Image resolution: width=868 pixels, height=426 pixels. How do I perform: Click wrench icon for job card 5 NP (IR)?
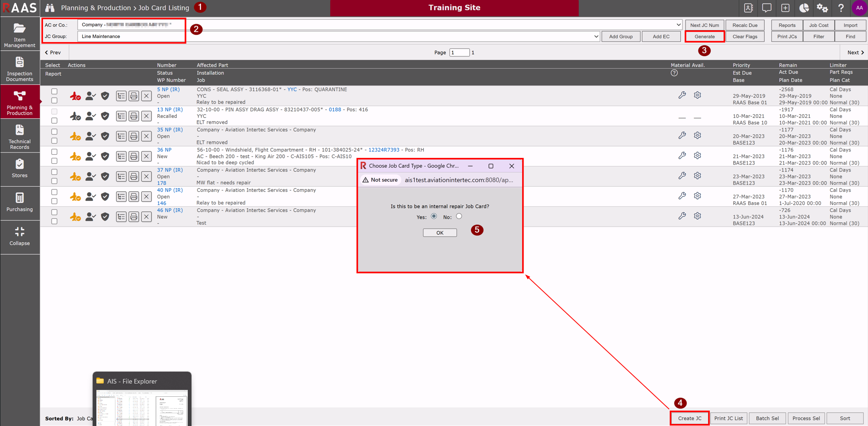682,95
